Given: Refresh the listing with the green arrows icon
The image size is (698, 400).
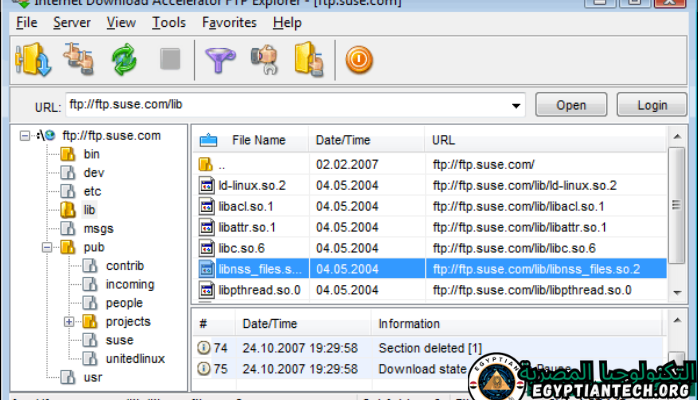Looking at the screenshot, I should point(123,61).
